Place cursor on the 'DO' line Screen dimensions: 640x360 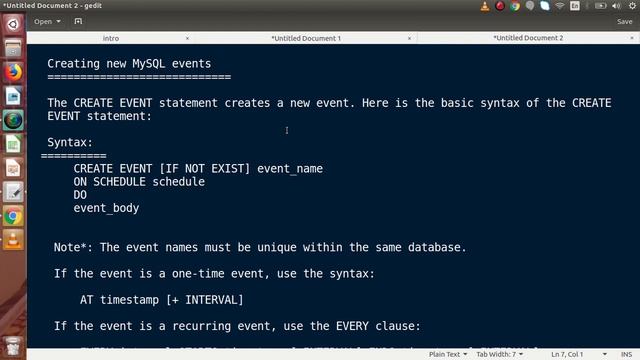coord(80,195)
